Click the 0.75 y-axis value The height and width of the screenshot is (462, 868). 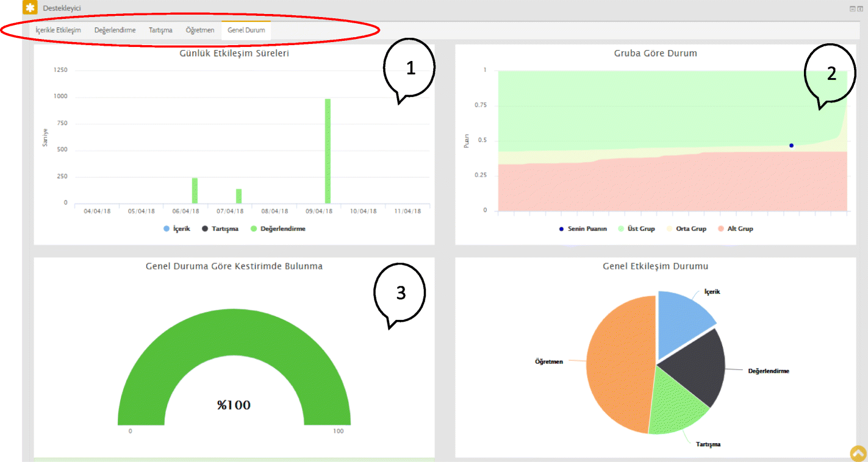click(481, 105)
